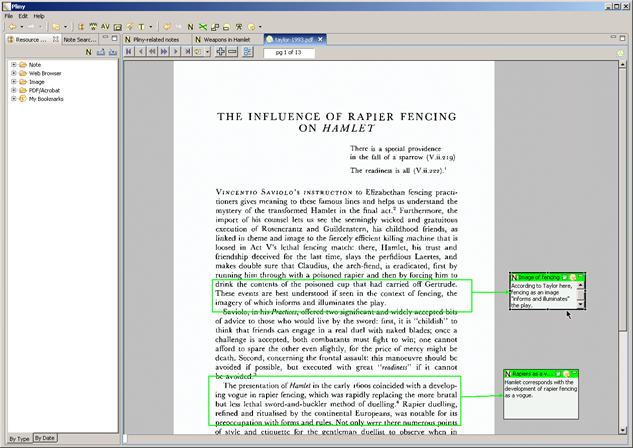This screenshot has height=448, width=633.
Task: Click the green crossed-lines connect icon
Action: point(203,27)
